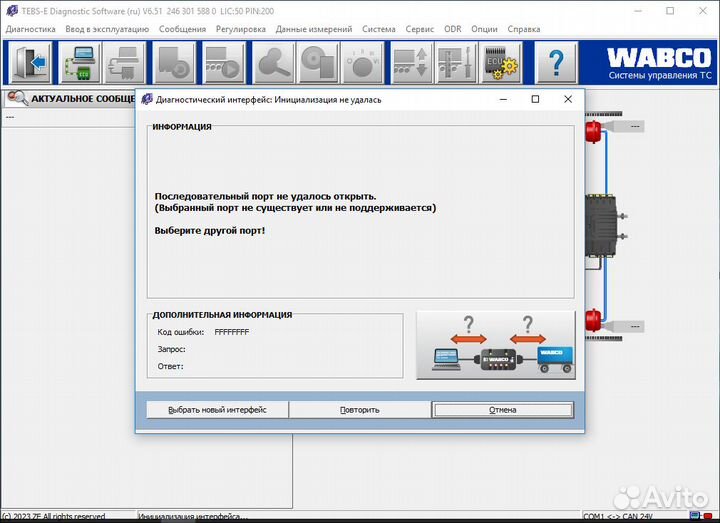The image size is (720, 523).
Task: Minimize the main TEBS-E window
Action: tap(638, 11)
